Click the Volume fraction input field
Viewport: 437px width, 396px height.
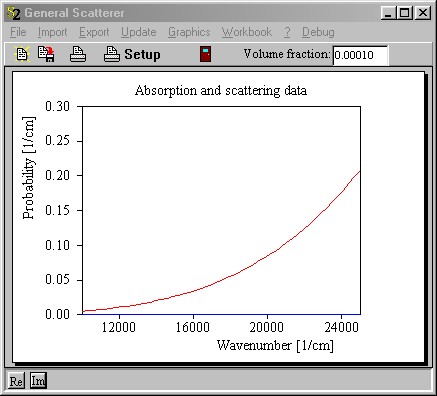click(360, 55)
